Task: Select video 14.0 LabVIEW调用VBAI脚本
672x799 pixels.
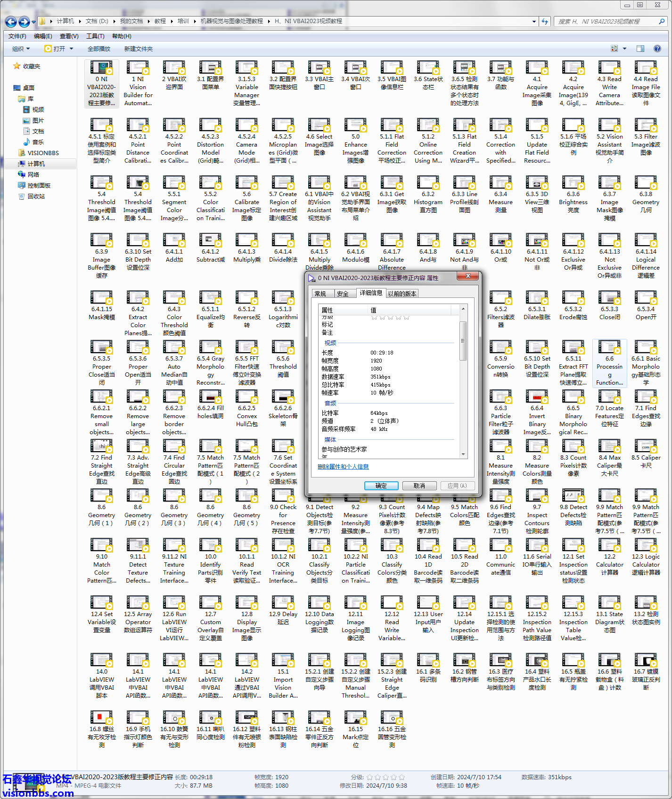Action: pos(101,676)
